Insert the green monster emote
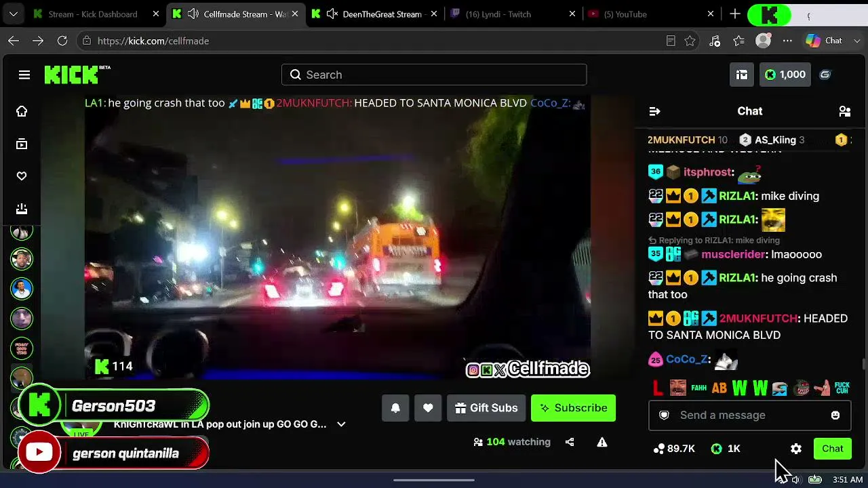Screen dimensions: 868x488 point(801,388)
